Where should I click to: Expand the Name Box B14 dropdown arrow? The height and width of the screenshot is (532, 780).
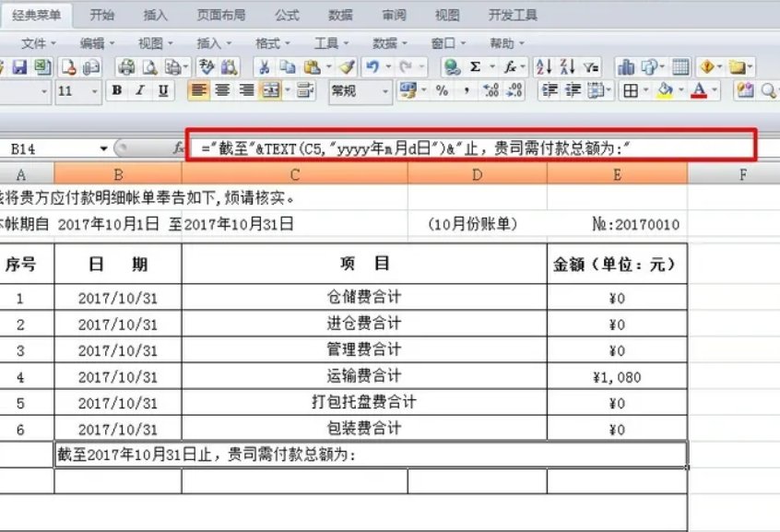103,148
